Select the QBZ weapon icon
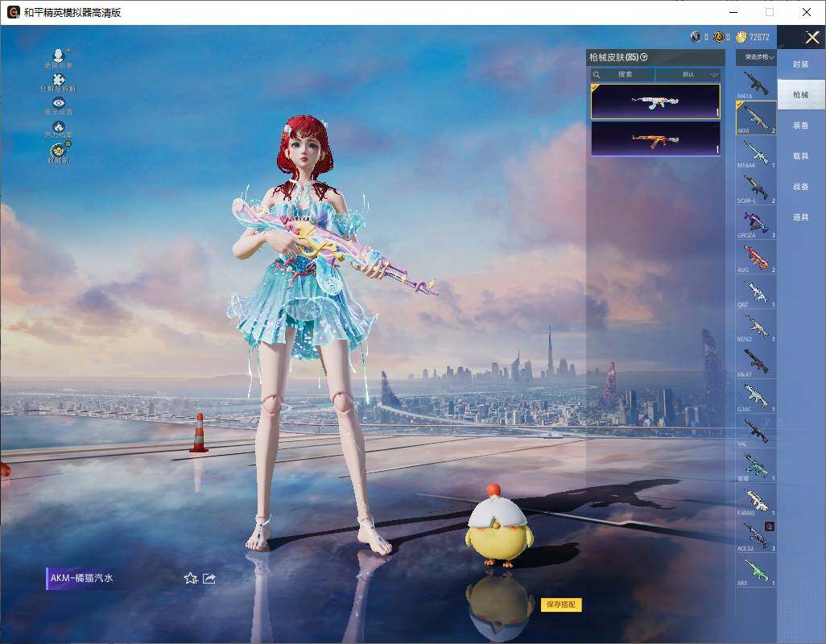The width and height of the screenshot is (826, 644). click(756, 291)
